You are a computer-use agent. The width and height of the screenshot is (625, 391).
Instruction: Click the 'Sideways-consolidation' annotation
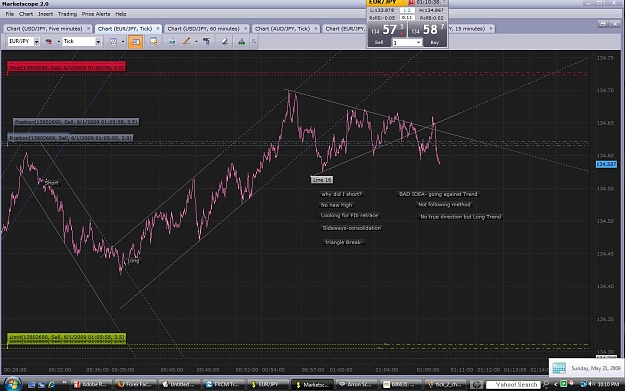click(x=352, y=228)
